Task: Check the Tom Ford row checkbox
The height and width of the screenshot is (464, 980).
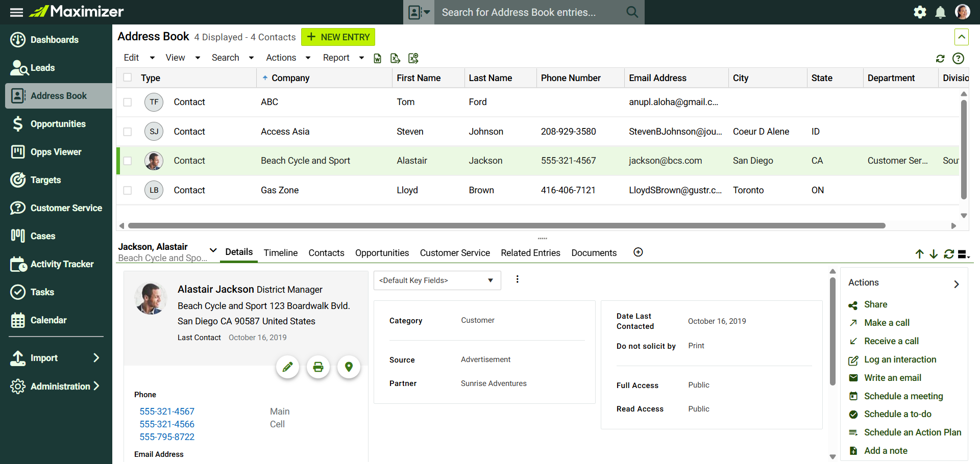Action: pos(128,102)
